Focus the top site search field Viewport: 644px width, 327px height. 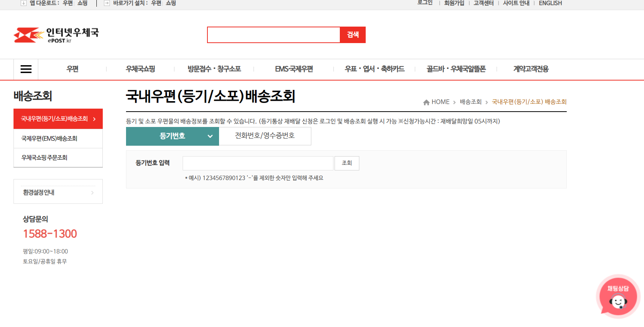(x=274, y=35)
